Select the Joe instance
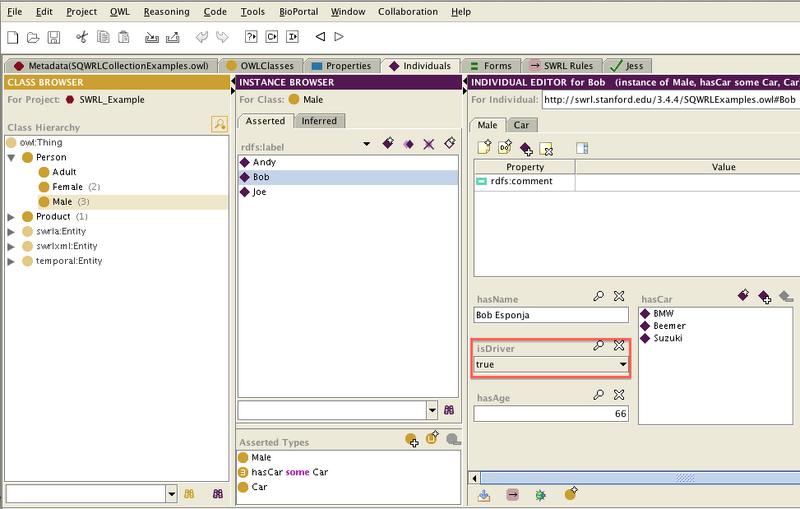800x509 pixels. 348,192
